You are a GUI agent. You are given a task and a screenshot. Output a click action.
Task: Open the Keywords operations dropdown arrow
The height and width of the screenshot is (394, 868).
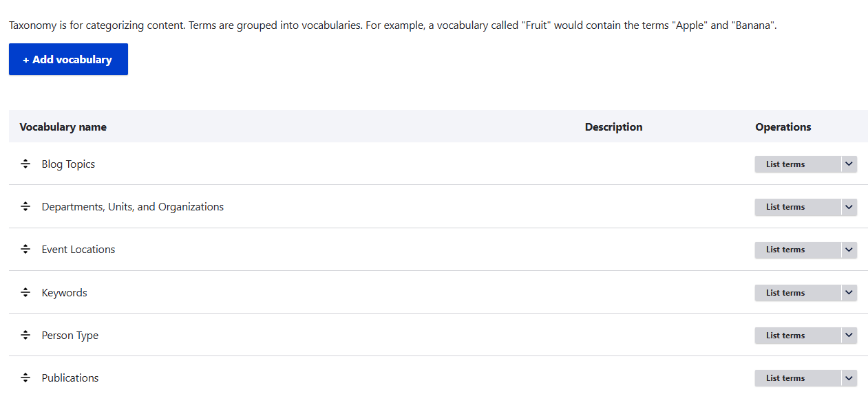click(849, 293)
